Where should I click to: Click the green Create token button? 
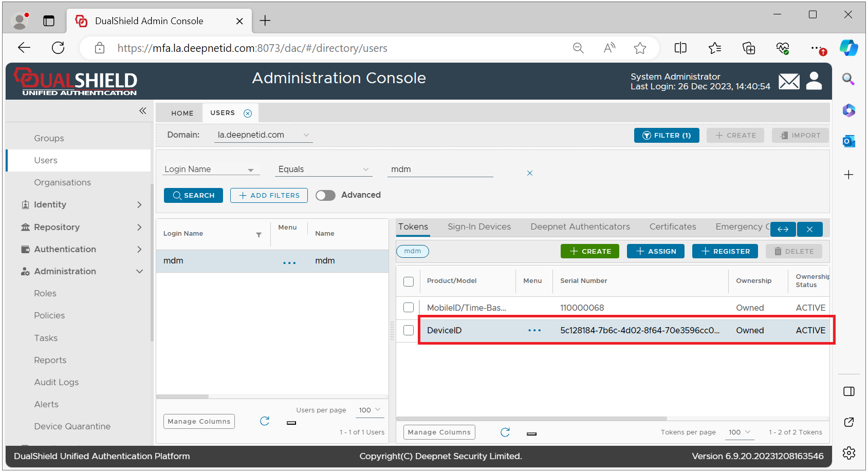click(x=589, y=252)
